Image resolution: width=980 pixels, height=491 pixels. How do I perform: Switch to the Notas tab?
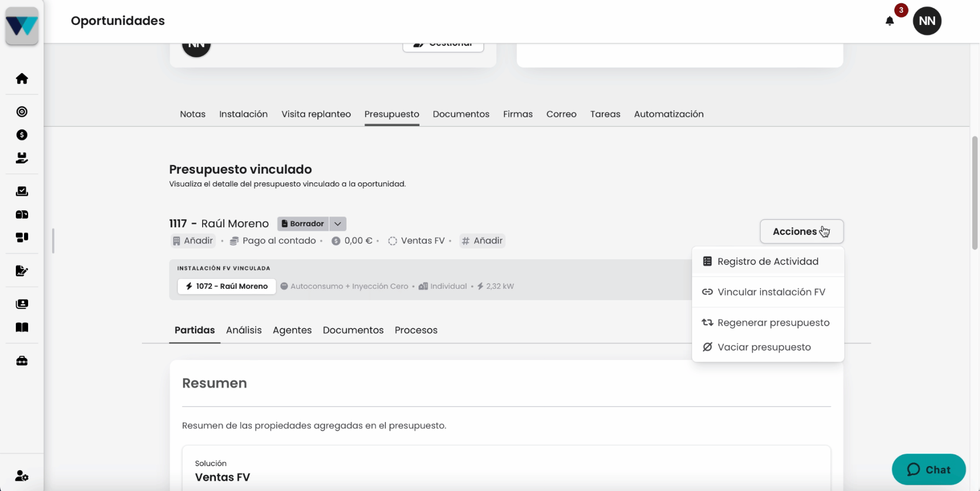192,114
